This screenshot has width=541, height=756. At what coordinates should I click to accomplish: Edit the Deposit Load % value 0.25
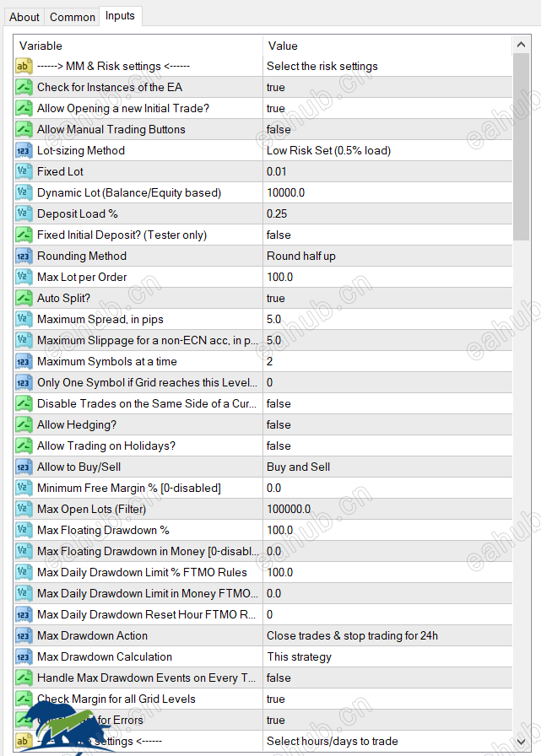click(x=387, y=213)
